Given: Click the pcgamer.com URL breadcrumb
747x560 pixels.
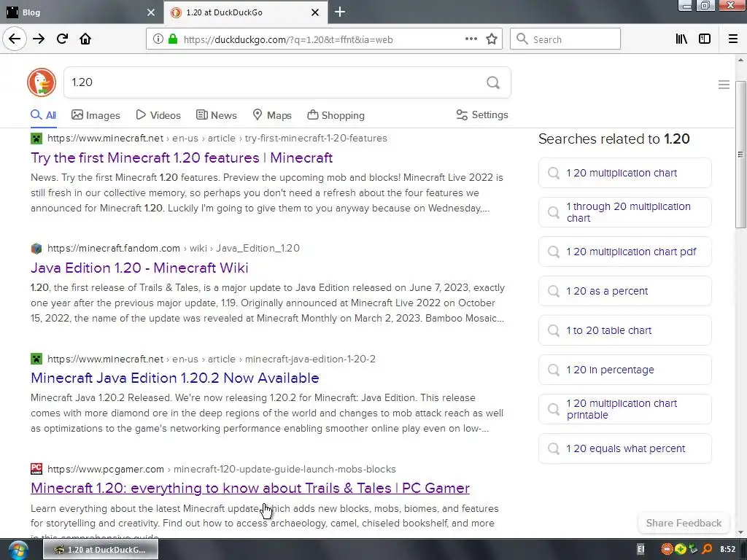Looking at the screenshot, I should tap(222, 469).
